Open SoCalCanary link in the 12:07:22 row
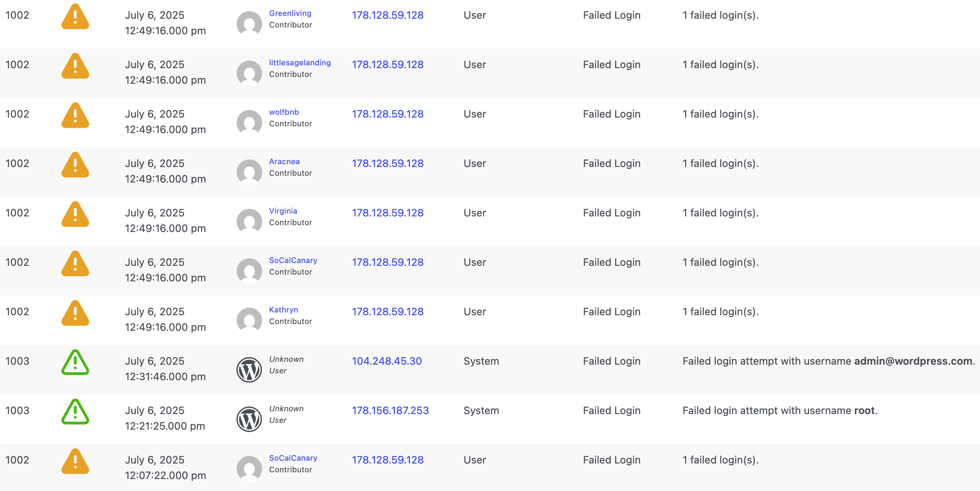Image resolution: width=980 pixels, height=491 pixels. tap(293, 458)
